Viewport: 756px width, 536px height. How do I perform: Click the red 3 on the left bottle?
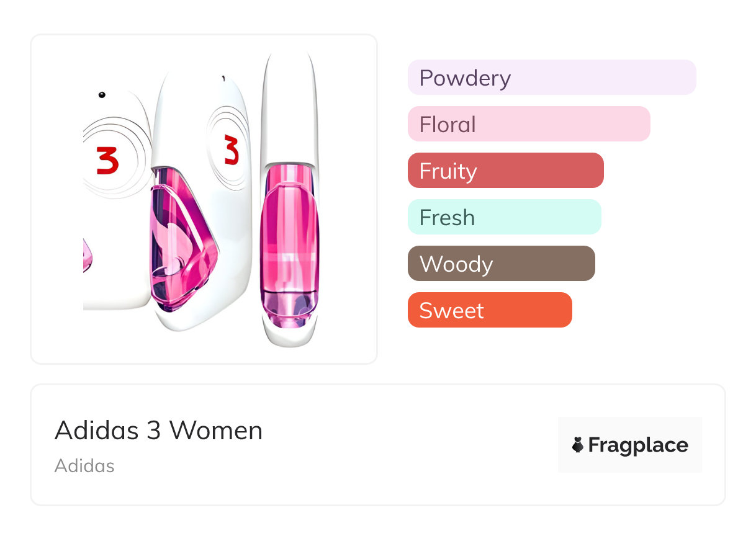[107, 161]
